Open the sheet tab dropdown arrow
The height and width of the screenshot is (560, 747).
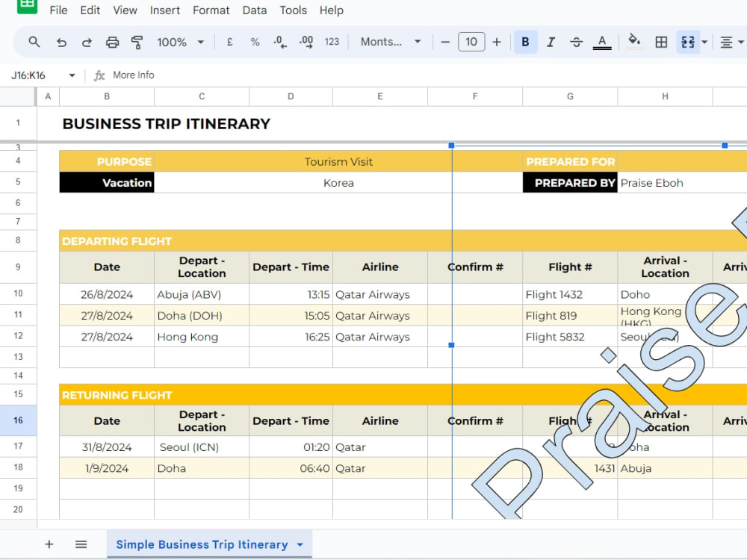click(x=300, y=544)
